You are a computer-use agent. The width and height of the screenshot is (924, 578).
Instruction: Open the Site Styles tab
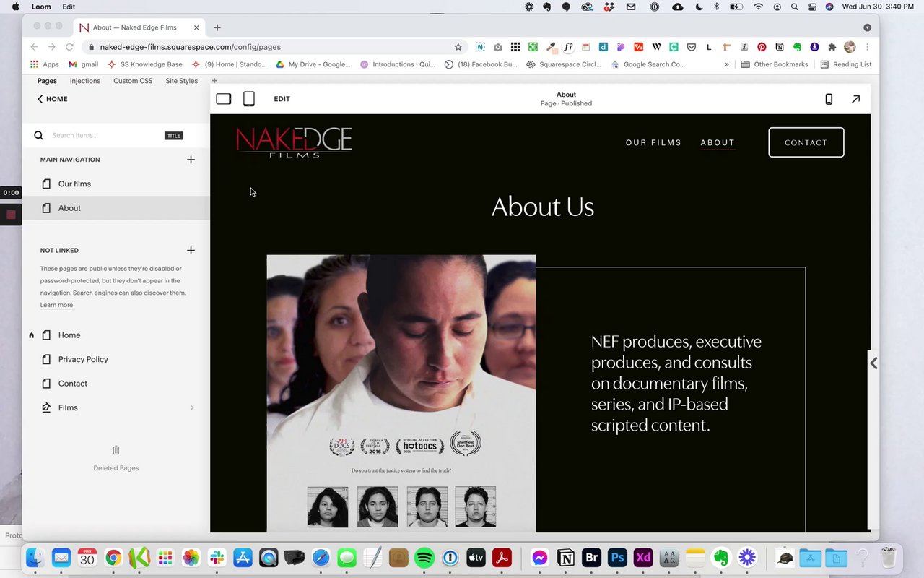(182, 81)
